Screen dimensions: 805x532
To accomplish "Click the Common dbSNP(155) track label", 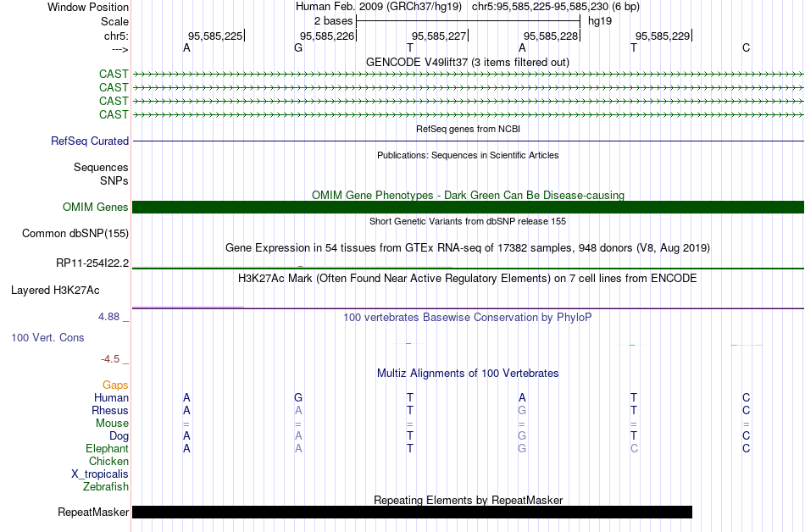I will [75, 234].
